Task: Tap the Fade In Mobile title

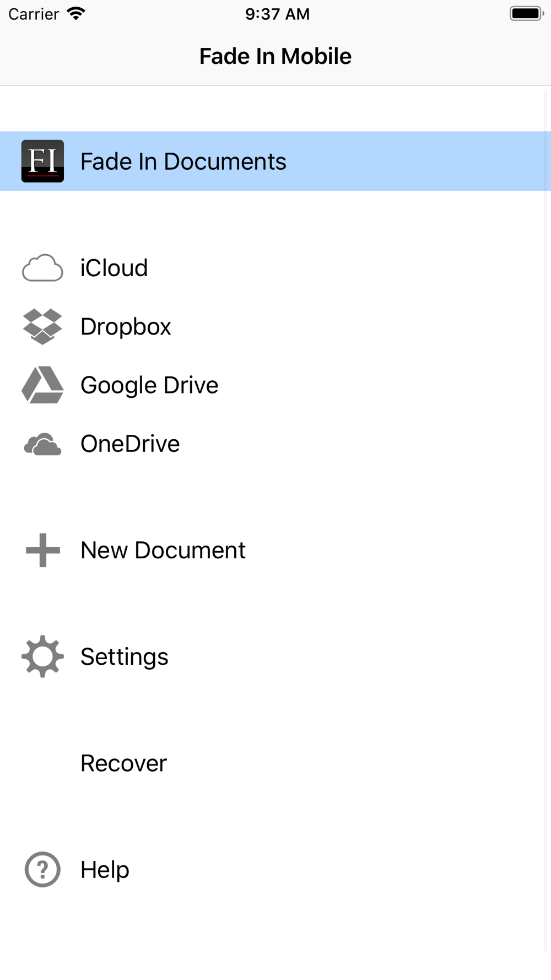Action: [x=275, y=56]
